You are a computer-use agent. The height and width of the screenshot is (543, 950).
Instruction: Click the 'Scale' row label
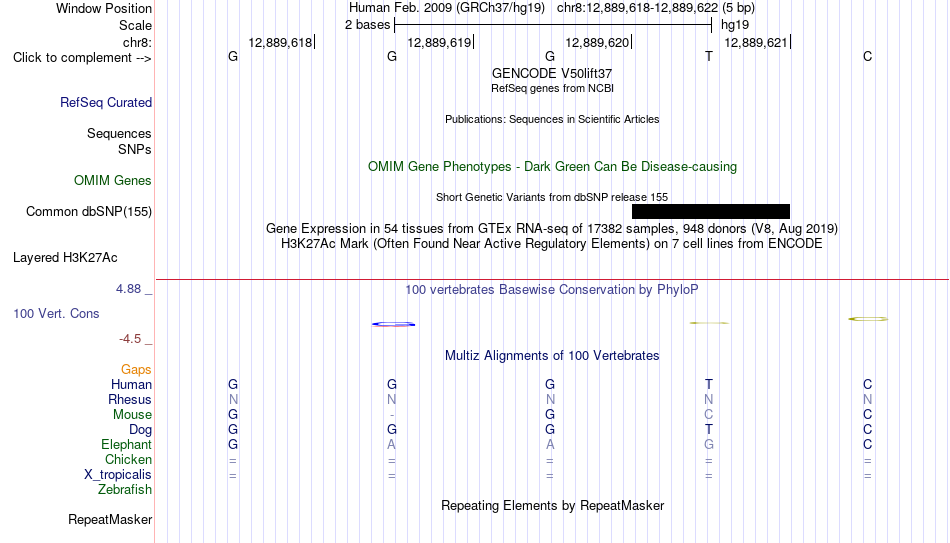point(136,25)
